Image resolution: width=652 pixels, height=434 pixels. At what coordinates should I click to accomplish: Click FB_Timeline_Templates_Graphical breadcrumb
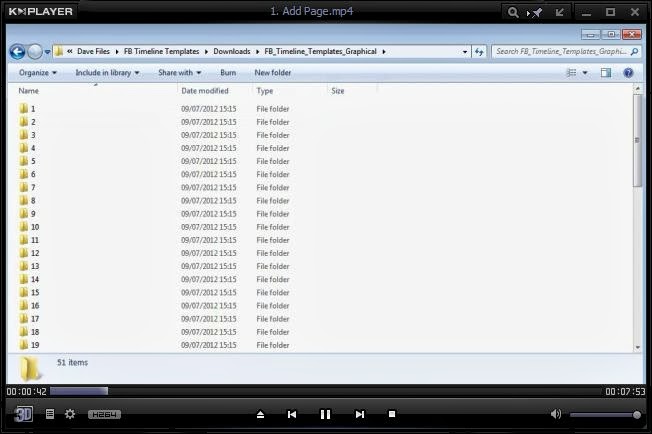click(x=320, y=52)
